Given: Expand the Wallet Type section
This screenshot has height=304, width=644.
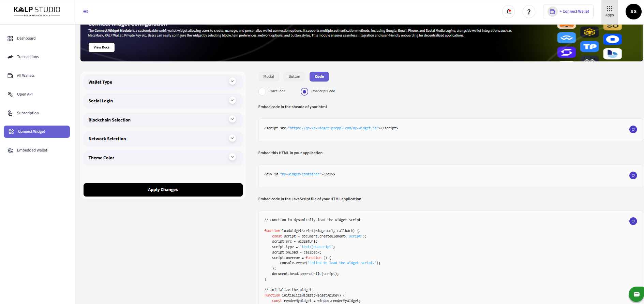Looking at the screenshot, I should (232, 82).
